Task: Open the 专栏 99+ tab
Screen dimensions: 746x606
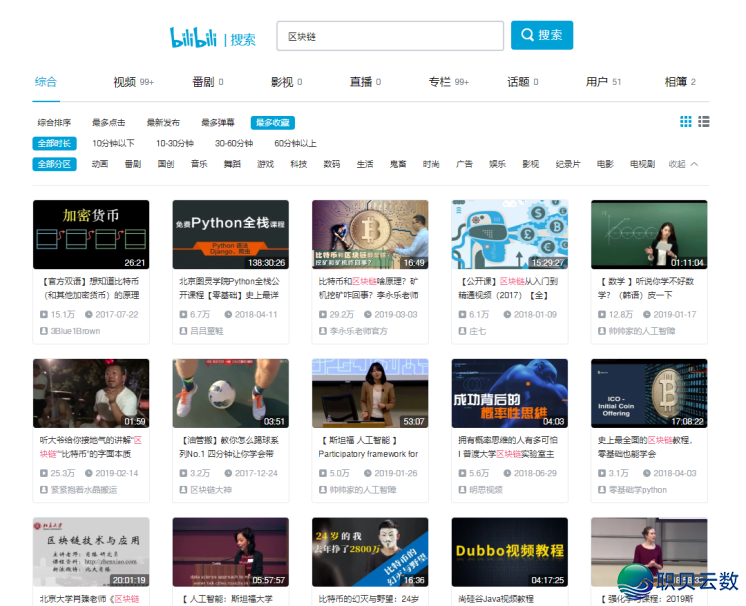Action: pyautogui.click(x=449, y=82)
